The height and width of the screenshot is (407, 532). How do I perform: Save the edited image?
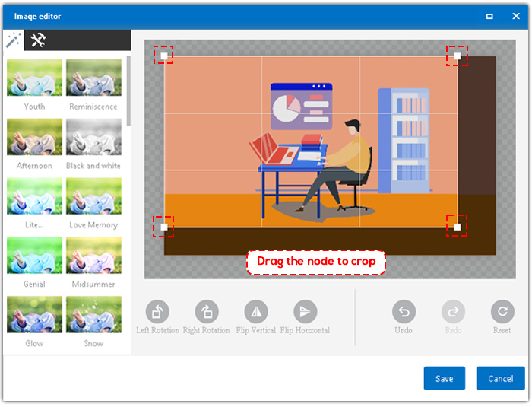pyautogui.click(x=445, y=378)
